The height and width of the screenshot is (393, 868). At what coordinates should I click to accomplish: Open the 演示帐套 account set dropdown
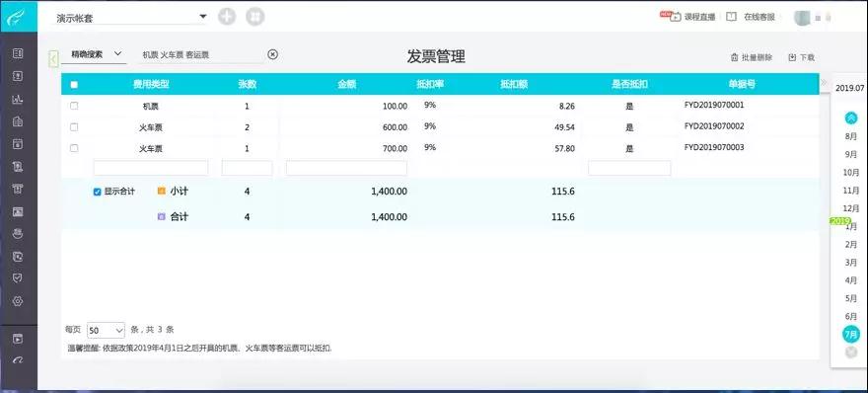130,18
